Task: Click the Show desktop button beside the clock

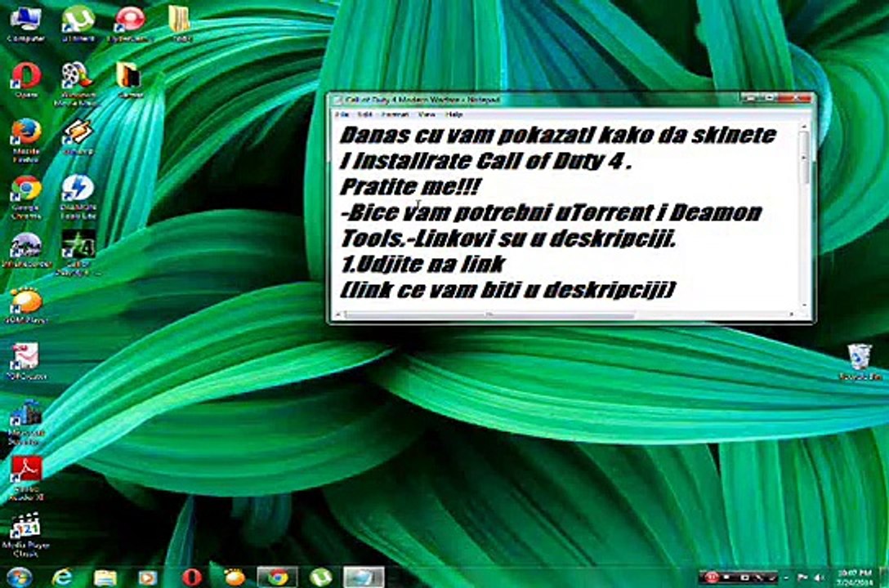Action: click(883, 577)
